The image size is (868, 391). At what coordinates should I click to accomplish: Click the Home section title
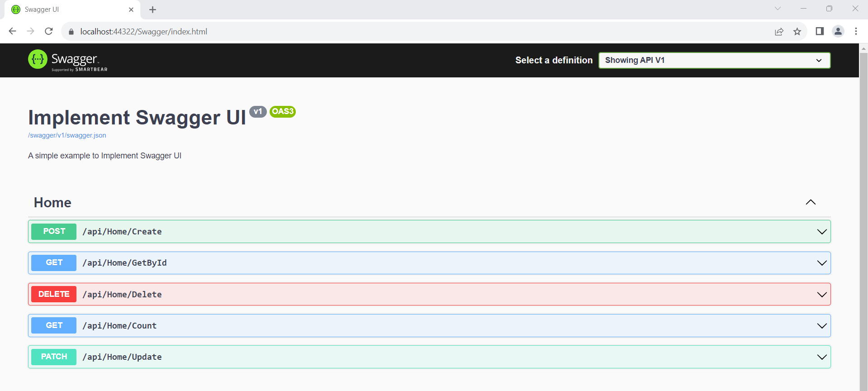pyautogui.click(x=52, y=202)
